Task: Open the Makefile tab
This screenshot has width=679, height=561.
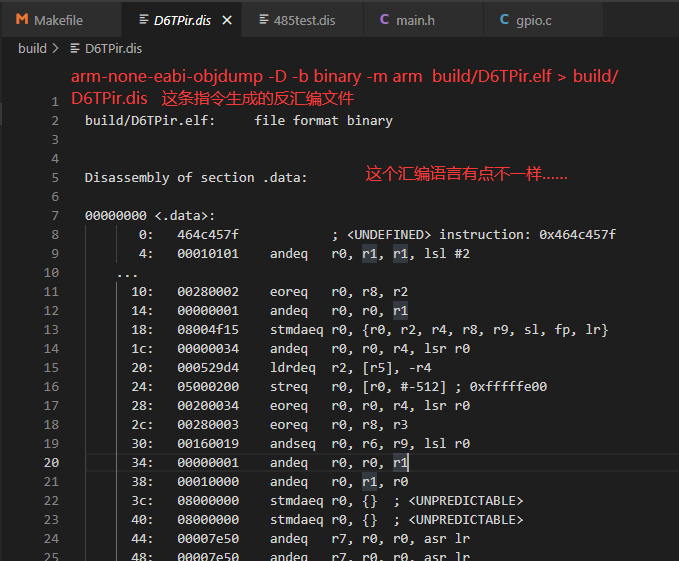Action: pyautogui.click(x=61, y=20)
